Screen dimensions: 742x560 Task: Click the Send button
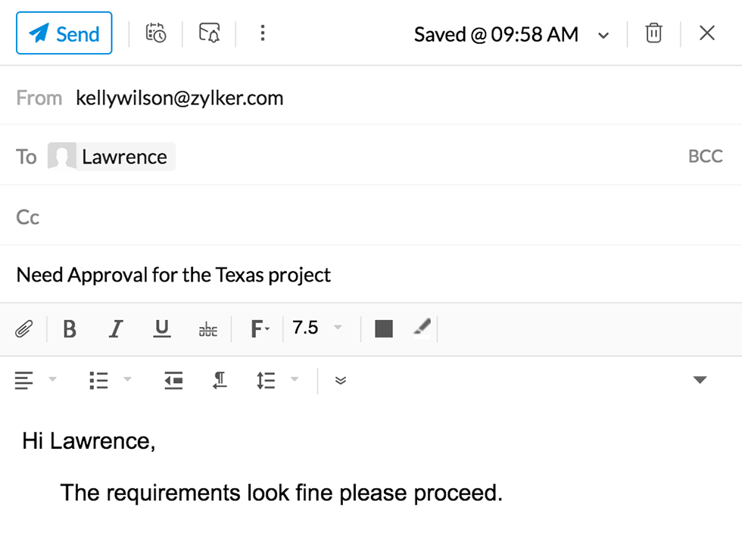(x=64, y=33)
